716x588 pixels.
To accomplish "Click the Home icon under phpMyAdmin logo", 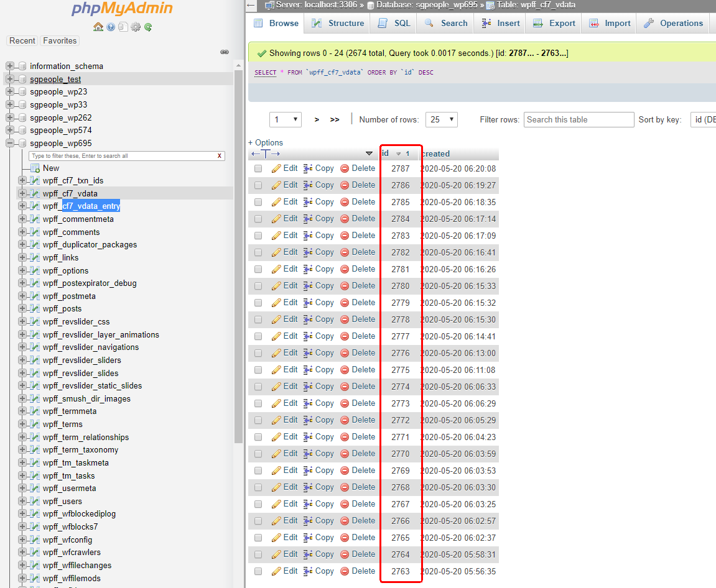I will coord(98,27).
